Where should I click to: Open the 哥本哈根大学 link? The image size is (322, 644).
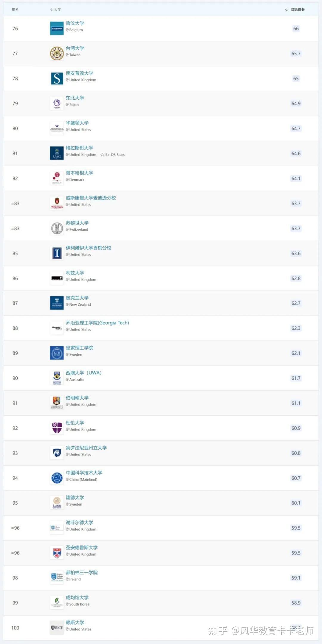[x=79, y=173]
